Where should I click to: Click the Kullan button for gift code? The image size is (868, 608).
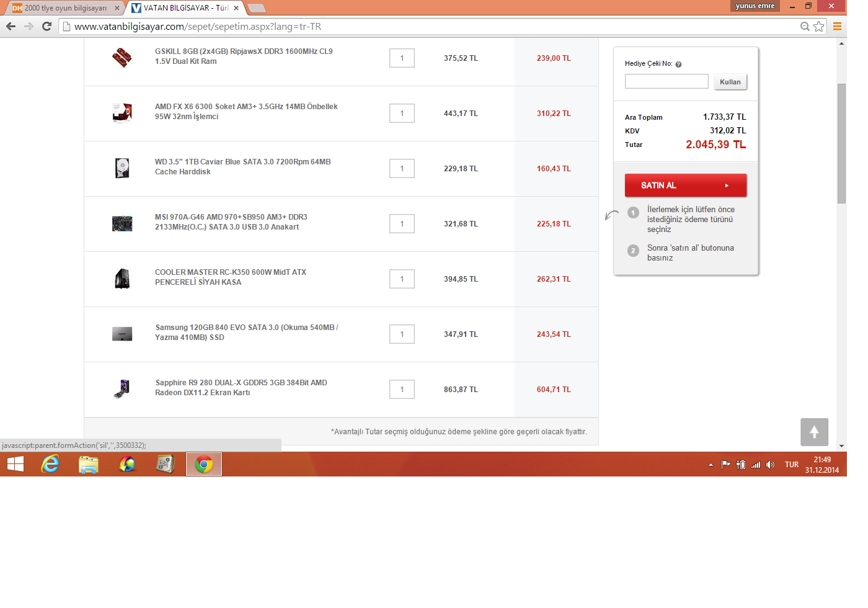pyautogui.click(x=730, y=82)
